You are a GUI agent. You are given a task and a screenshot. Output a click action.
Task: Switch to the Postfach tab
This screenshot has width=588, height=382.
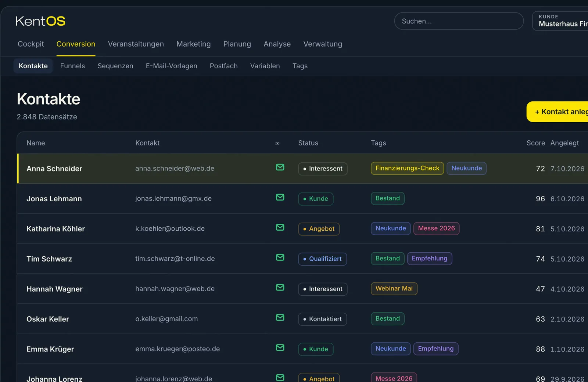(224, 66)
